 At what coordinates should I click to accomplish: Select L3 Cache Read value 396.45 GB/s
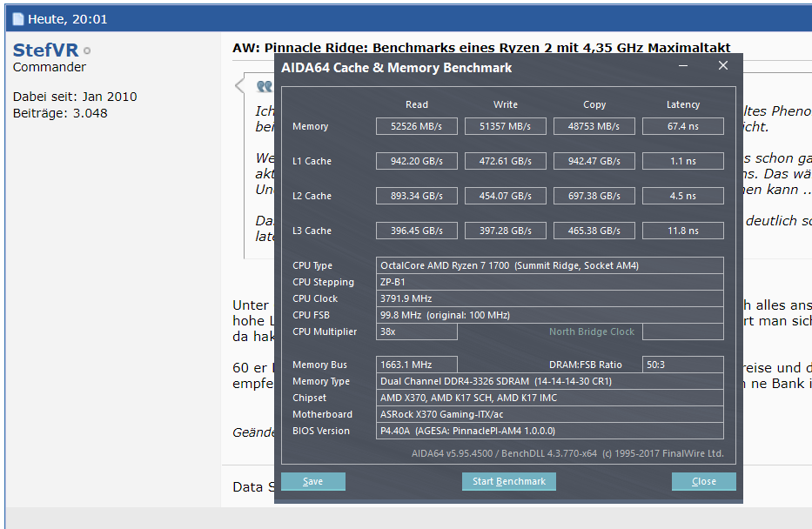click(416, 231)
